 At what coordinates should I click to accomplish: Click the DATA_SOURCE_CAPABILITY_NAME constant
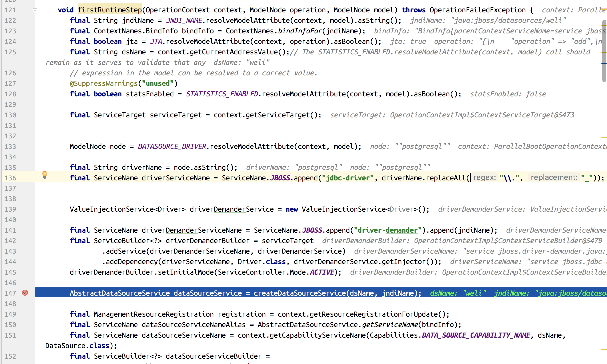click(476, 335)
